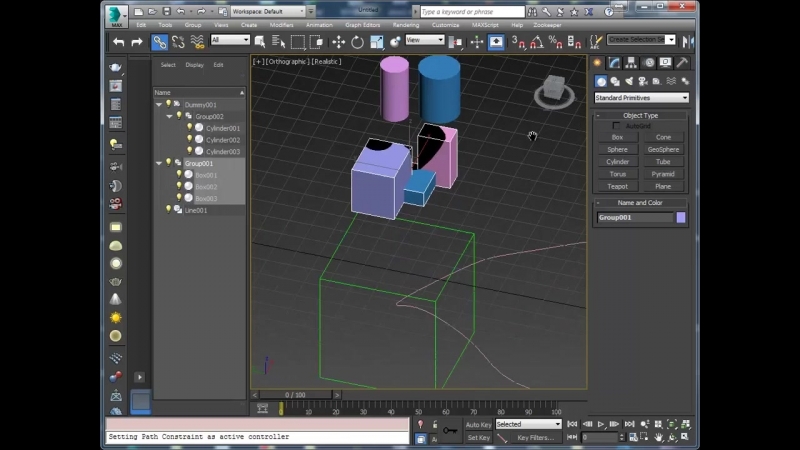Viewport: 800px width, 450px height.
Task: Click the Group001 object name field
Action: pyautogui.click(x=635, y=217)
